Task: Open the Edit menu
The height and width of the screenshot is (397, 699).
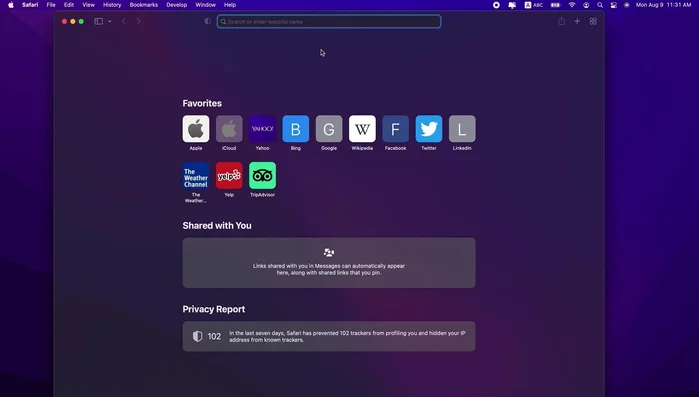Action: coord(69,5)
